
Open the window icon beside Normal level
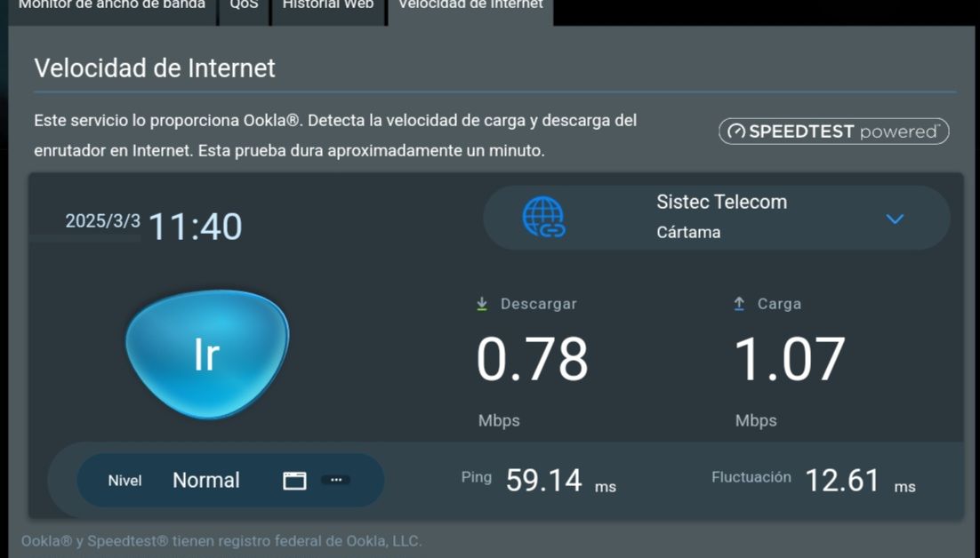294,480
